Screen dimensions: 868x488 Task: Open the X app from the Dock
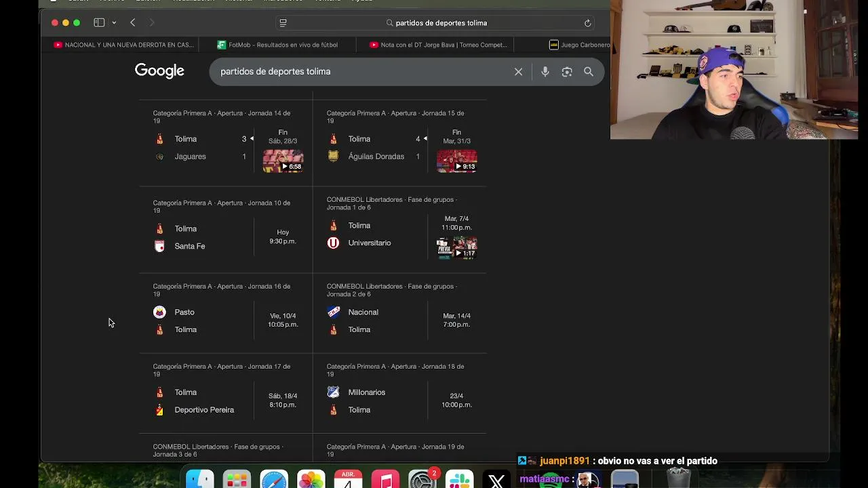pos(496,480)
